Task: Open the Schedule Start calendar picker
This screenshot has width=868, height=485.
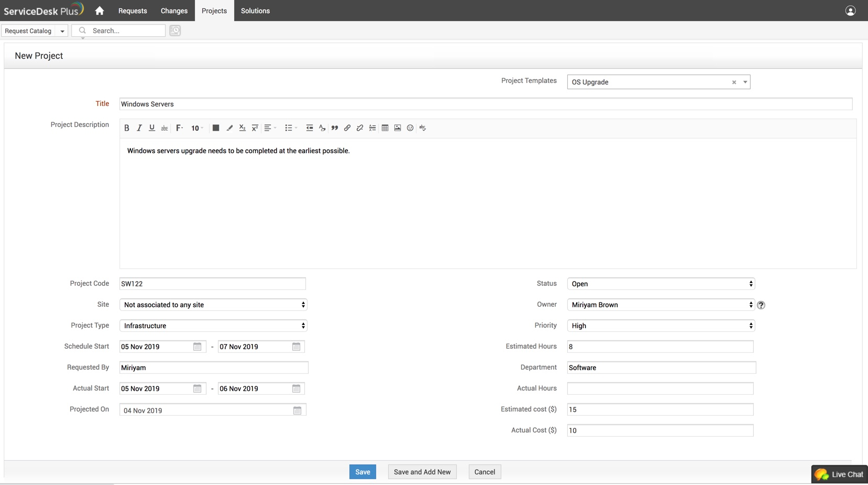Action: click(197, 347)
